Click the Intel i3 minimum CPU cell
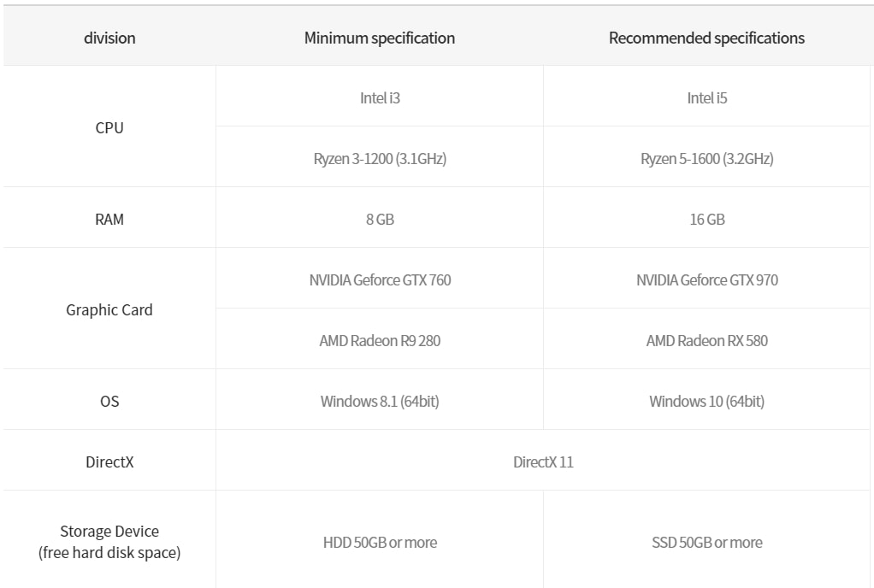The width and height of the screenshot is (874, 588). pyautogui.click(x=380, y=97)
